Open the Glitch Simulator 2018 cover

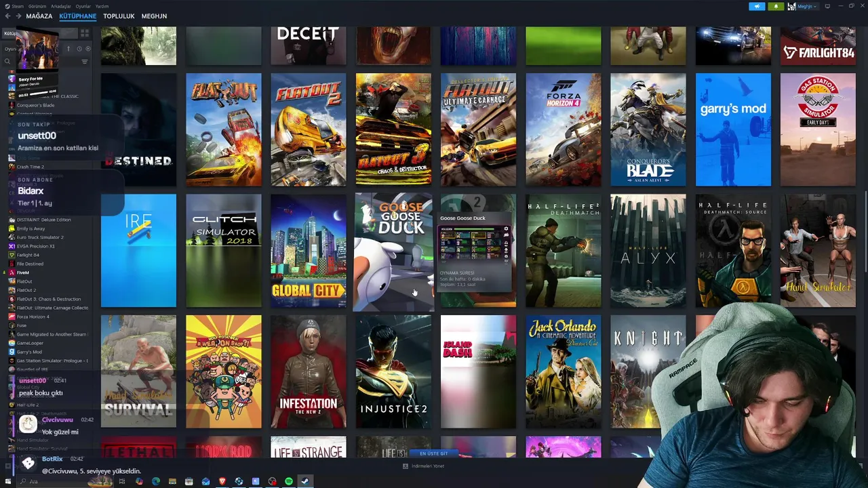coord(223,251)
